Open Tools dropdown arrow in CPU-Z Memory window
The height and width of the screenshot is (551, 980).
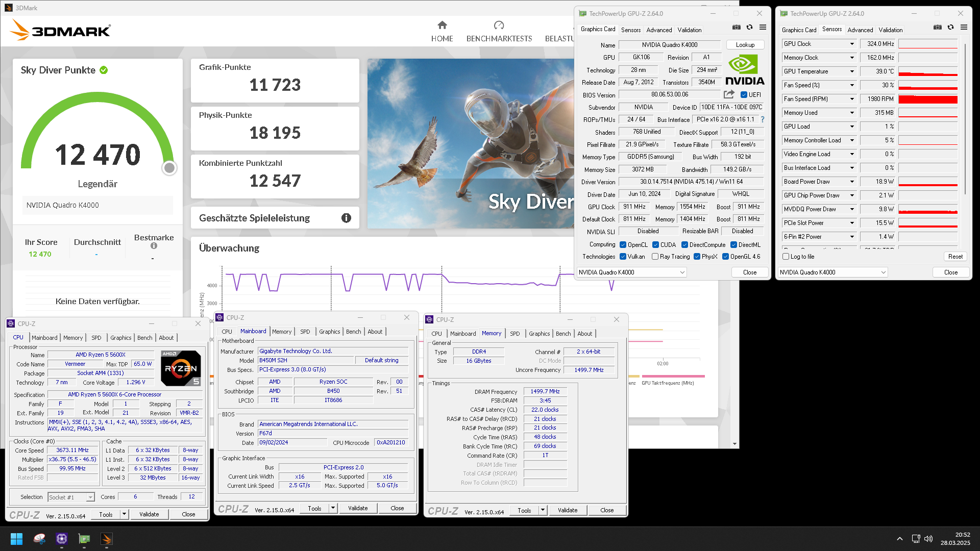[x=543, y=510]
